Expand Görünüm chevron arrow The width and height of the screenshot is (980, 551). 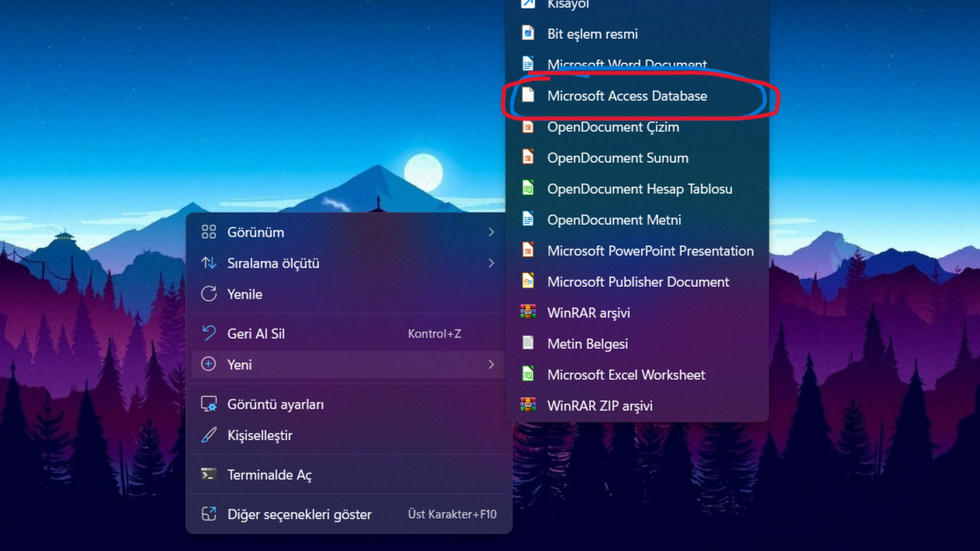click(491, 232)
